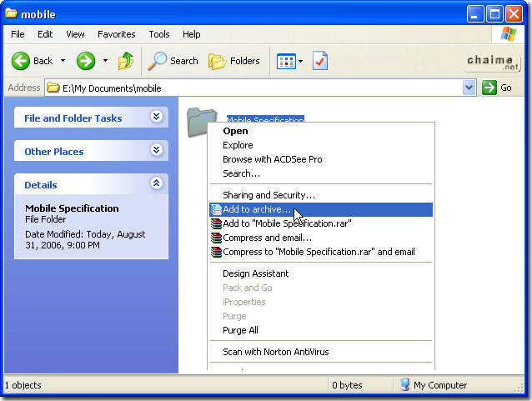The height and width of the screenshot is (401, 532).
Task: Select the Mobile Specification folder icon
Action: 201,122
